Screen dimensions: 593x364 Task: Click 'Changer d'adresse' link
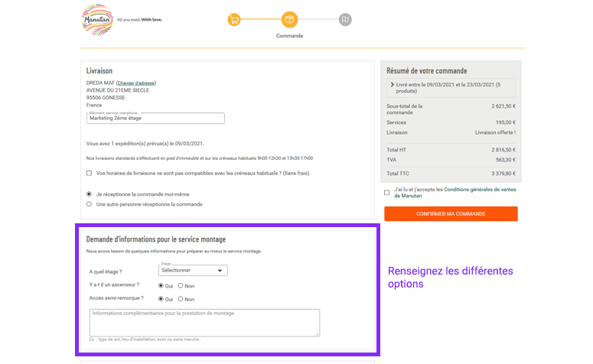135,83
